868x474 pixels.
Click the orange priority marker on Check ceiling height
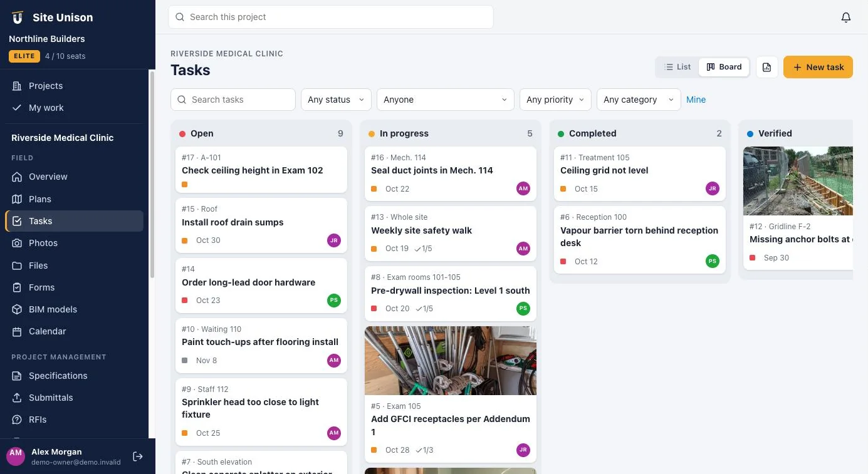click(x=185, y=185)
